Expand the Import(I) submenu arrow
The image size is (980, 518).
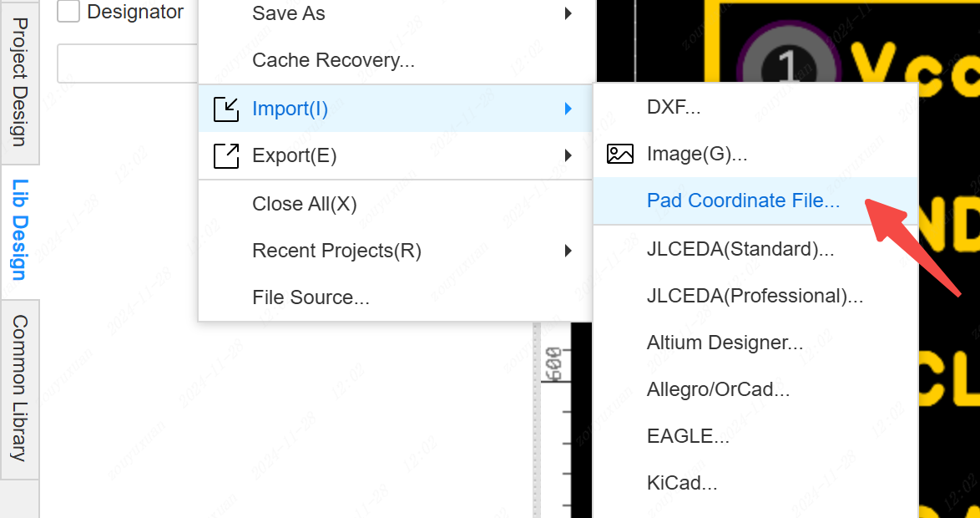[568, 109]
